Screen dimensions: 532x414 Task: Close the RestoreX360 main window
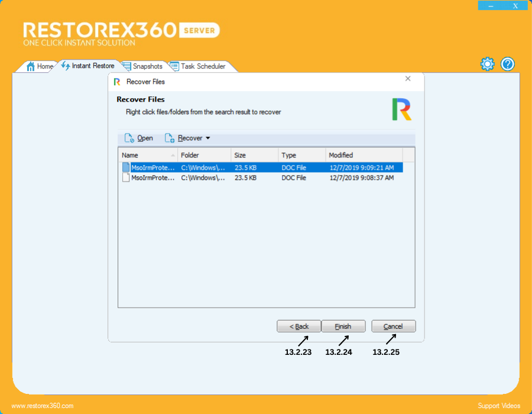(x=515, y=6)
